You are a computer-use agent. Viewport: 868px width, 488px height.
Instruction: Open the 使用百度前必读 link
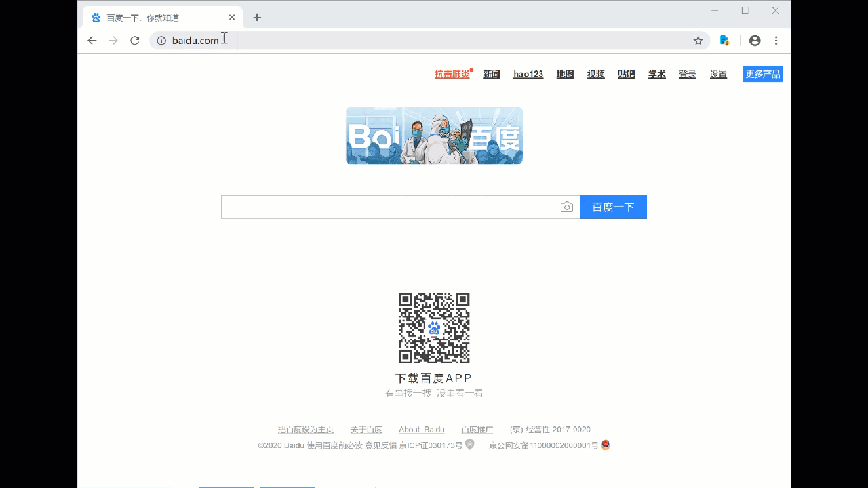click(x=335, y=445)
